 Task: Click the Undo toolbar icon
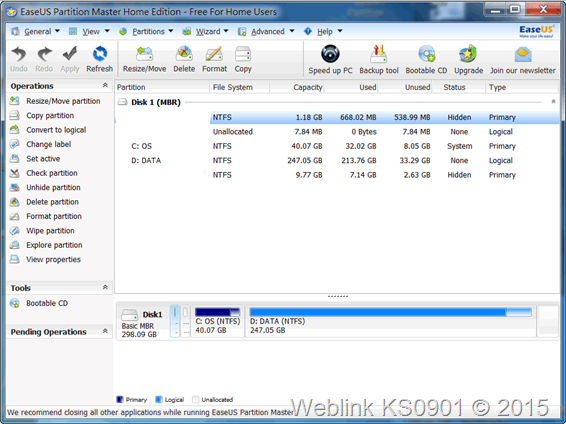tap(18, 60)
